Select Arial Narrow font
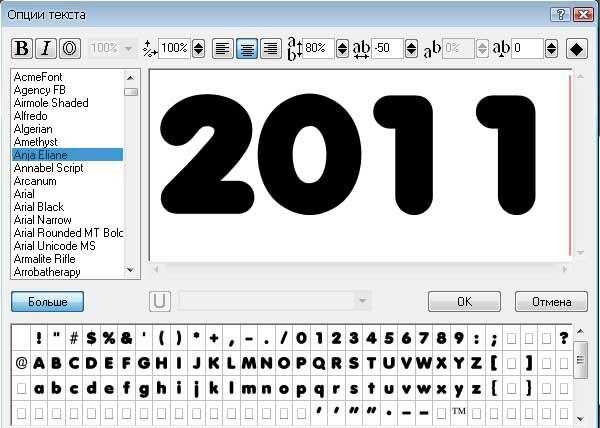This screenshot has width=600, height=428. click(x=42, y=220)
